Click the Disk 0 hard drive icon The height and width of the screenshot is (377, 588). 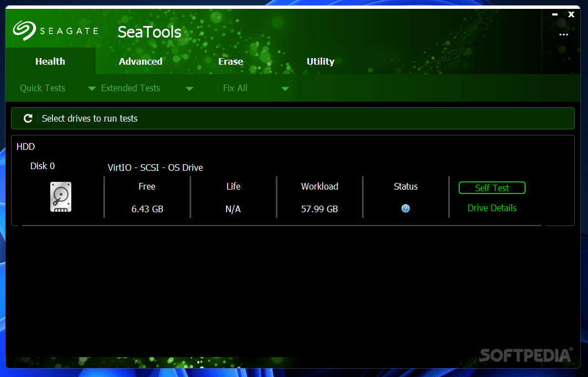61,197
